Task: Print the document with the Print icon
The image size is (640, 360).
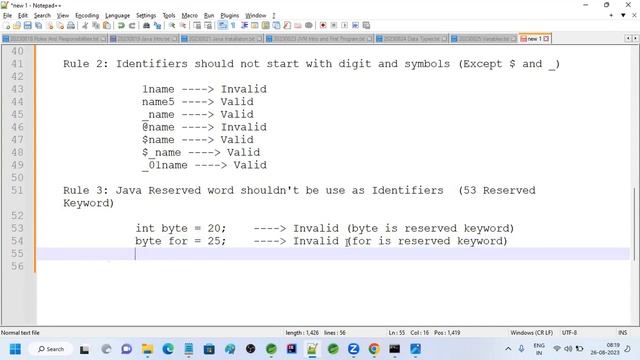Action: tap(71, 25)
